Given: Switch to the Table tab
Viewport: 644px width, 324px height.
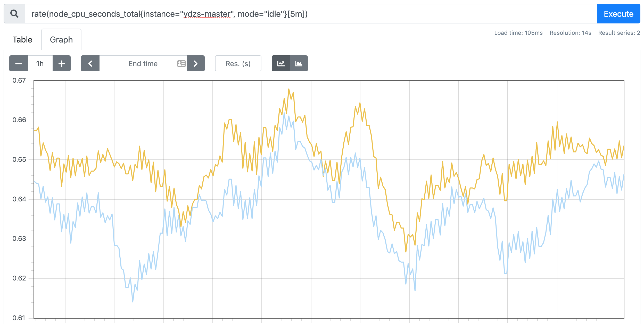Looking at the screenshot, I should pyautogui.click(x=22, y=40).
